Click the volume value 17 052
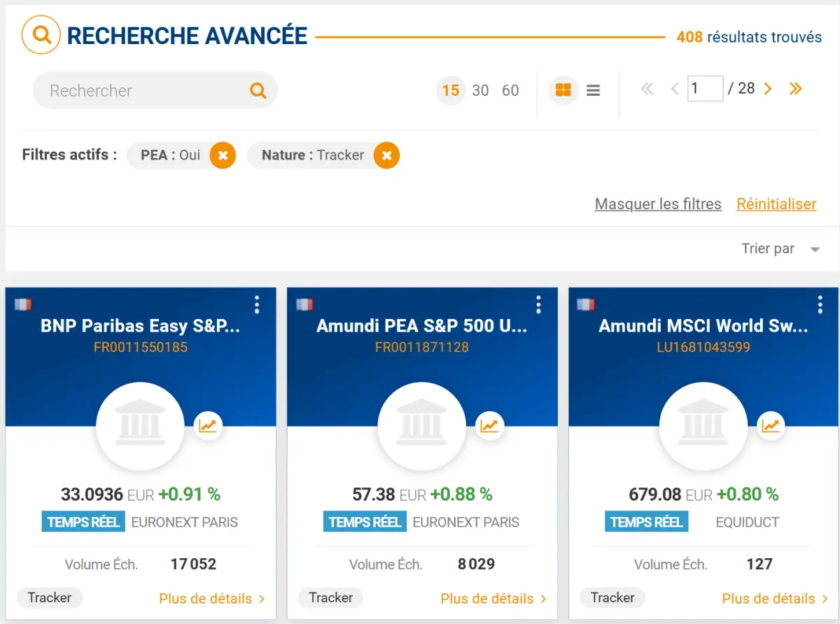This screenshot has height=624, width=840. [x=193, y=564]
